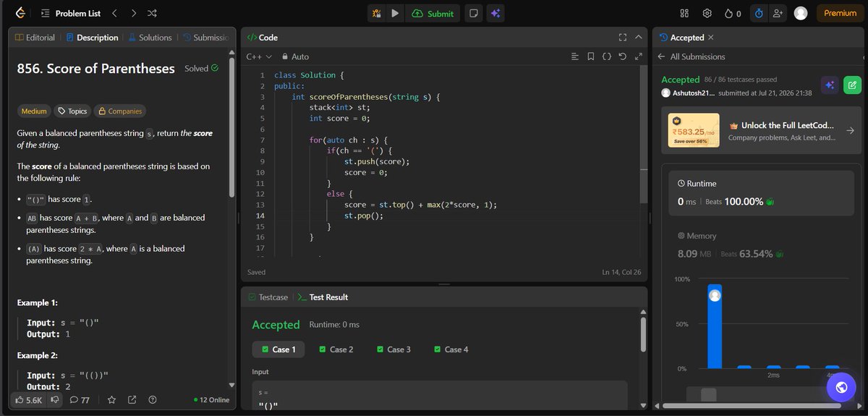The height and width of the screenshot is (416, 868).
Task: Click the Premium button
Action: tap(840, 13)
